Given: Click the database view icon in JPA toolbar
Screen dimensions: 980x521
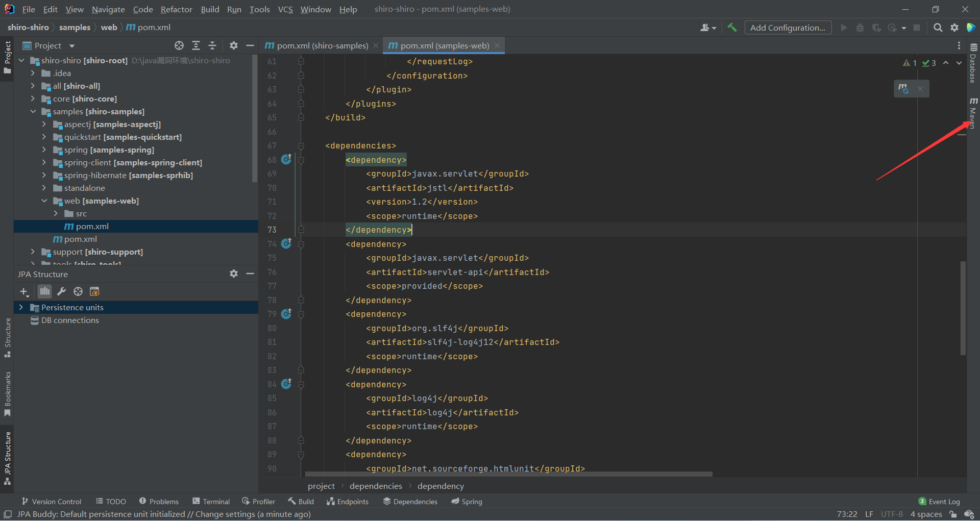Looking at the screenshot, I should point(94,291).
